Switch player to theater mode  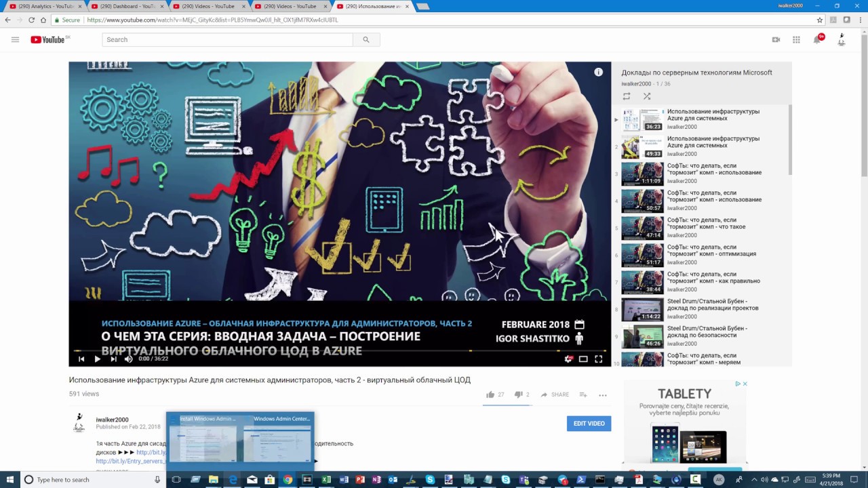pos(583,359)
